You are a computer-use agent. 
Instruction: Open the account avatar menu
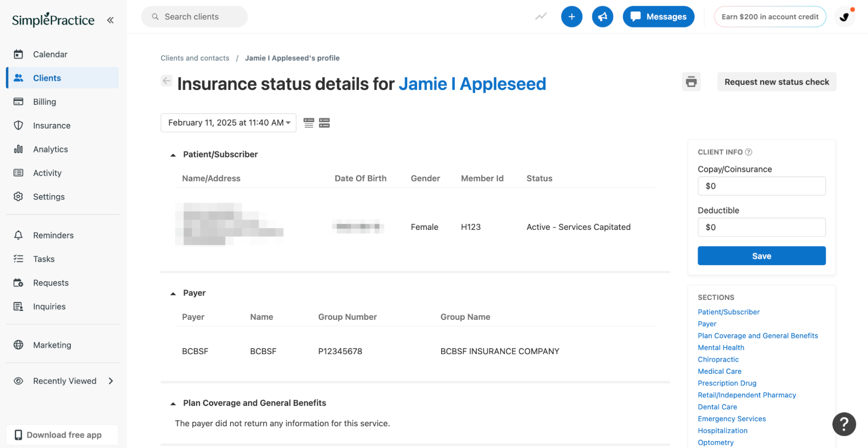click(x=845, y=17)
